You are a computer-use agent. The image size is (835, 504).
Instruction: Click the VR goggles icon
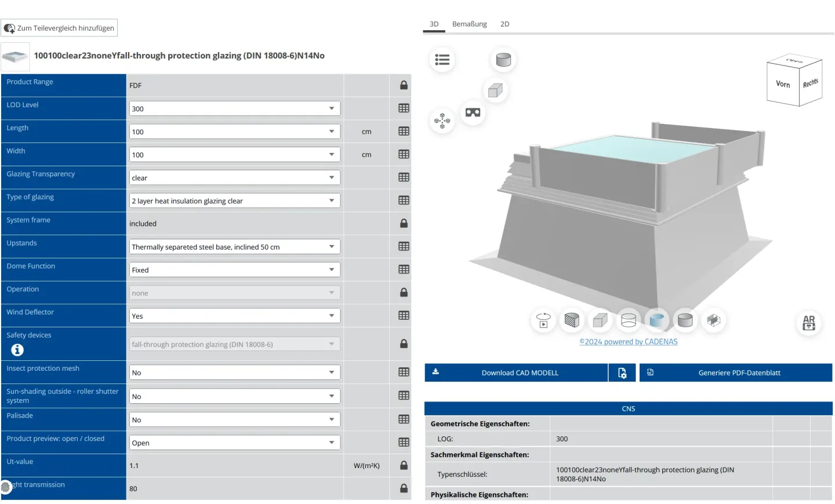tap(473, 112)
